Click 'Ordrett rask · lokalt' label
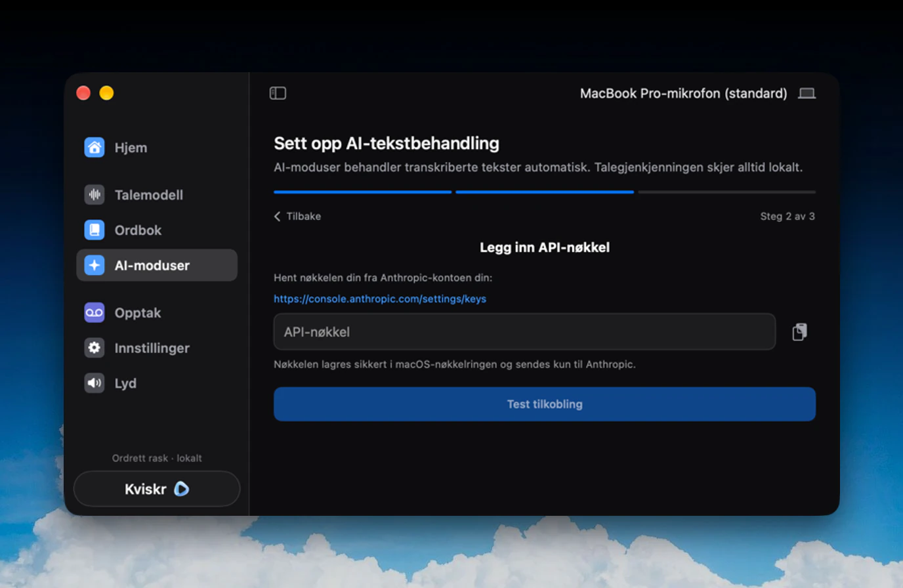Image resolution: width=903 pixels, height=588 pixels. 157,458
